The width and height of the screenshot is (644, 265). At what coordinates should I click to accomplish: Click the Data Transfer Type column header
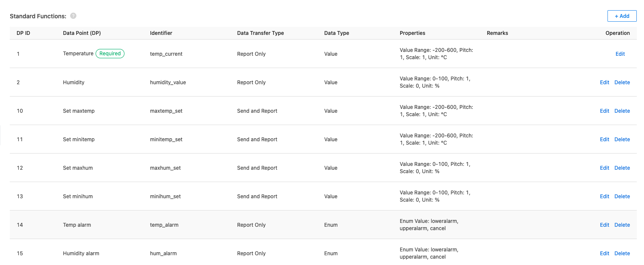click(260, 33)
